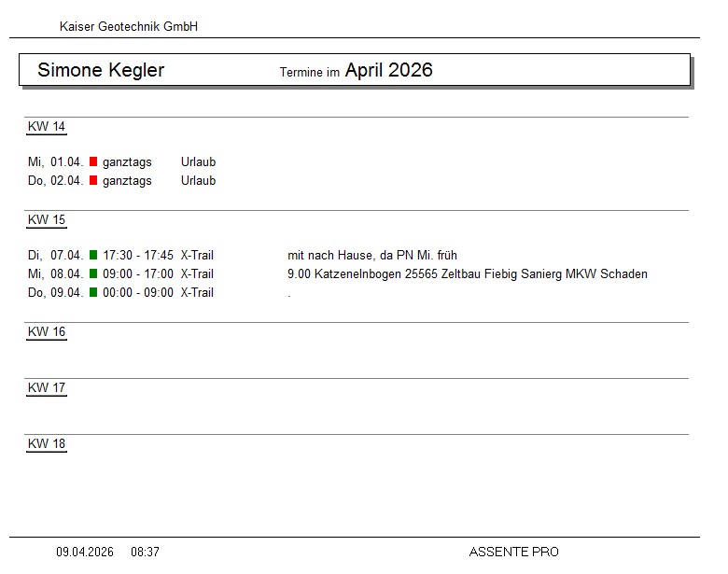Click the name Simone Kegler
Viewport: 728px width, 574px height.
point(101,71)
